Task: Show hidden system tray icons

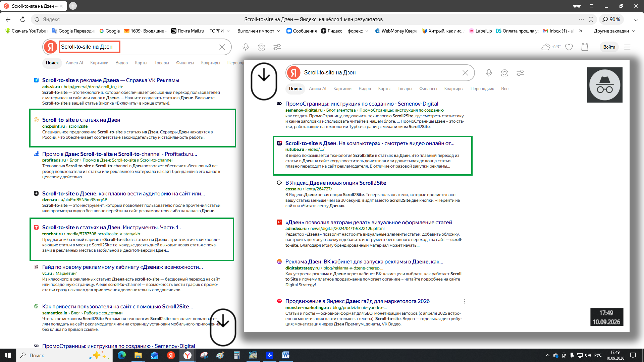Action: 547,355
